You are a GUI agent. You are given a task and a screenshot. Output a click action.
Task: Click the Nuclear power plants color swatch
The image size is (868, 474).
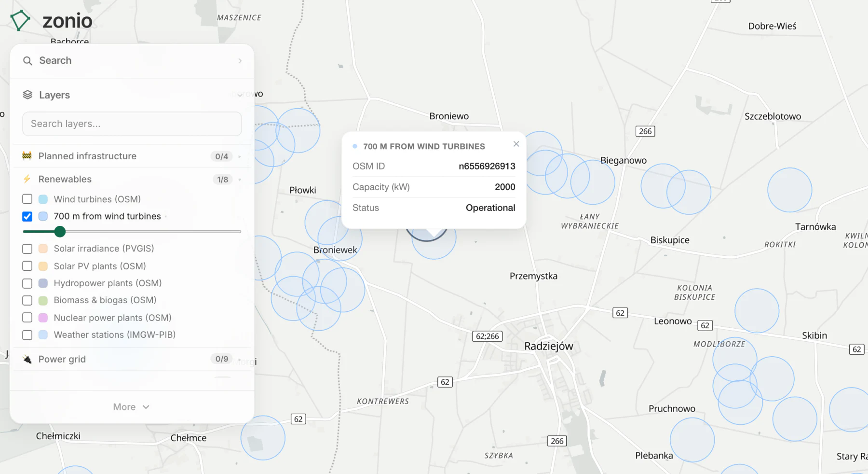tap(43, 318)
